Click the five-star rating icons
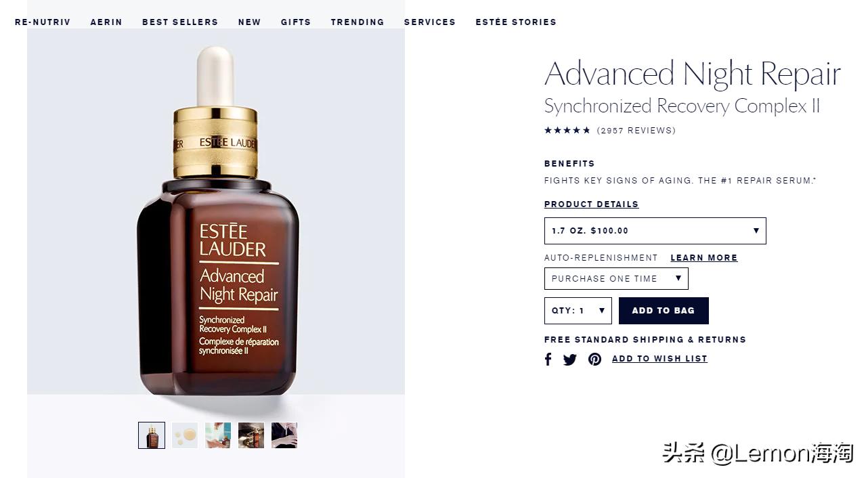 [567, 131]
